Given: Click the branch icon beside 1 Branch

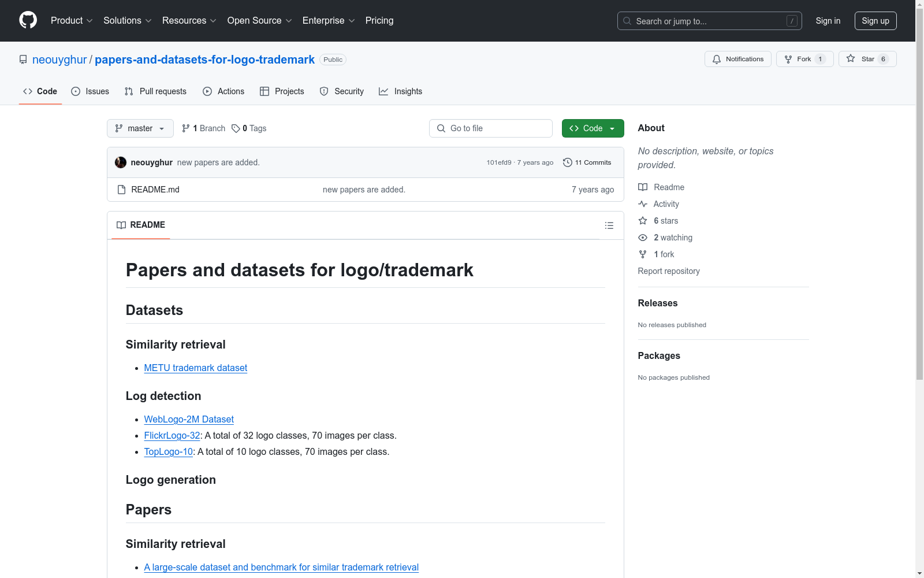Looking at the screenshot, I should (x=186, y=128).
